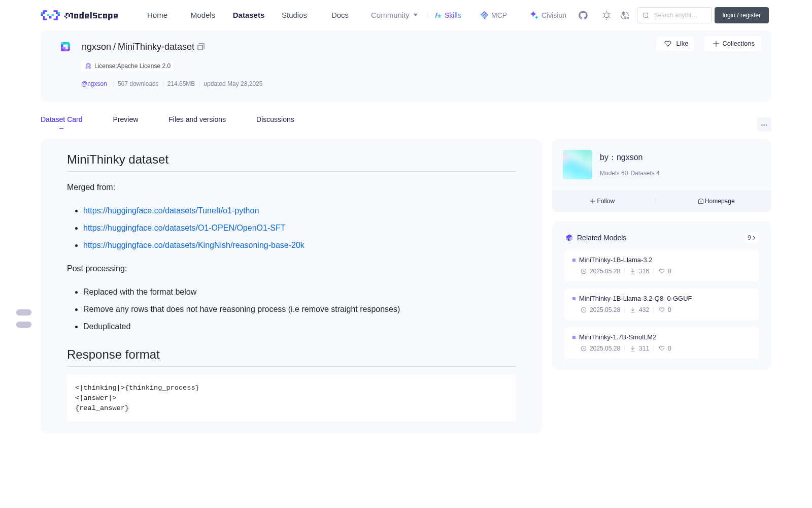The image size is (812, 508).
Task: Switch language with the translate icon
Action: [625, 15]
